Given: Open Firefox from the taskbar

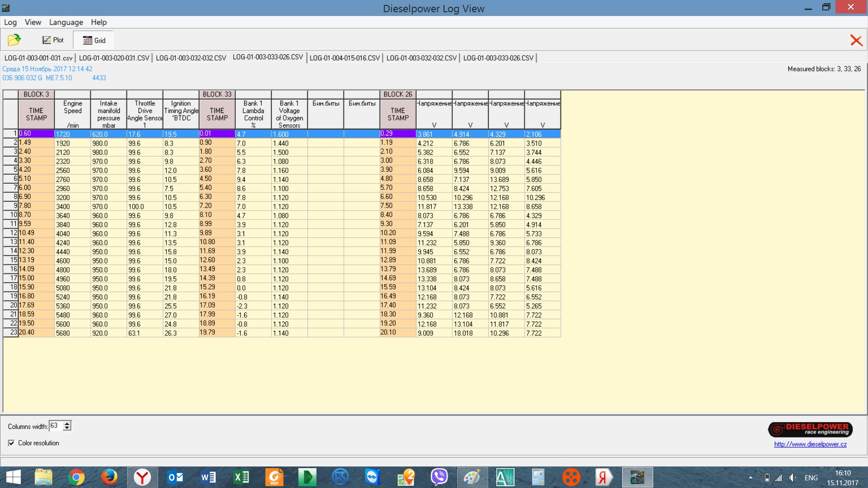Looking at the screenshot, I should (109, 477).
